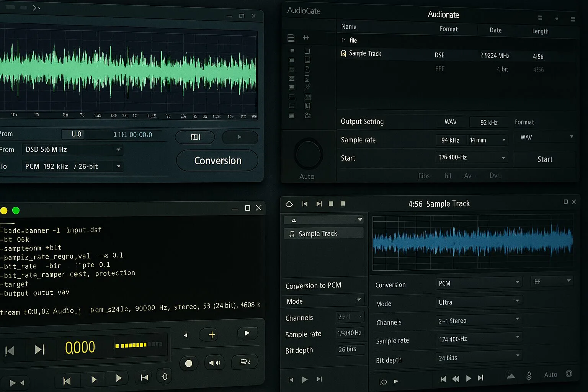
Task: Click the list view icon in the AudioGate sidebar
Action: coord(291,38)
